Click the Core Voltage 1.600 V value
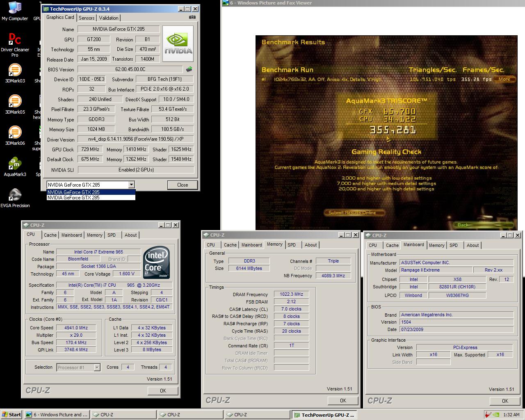 [x=127, y=274]
